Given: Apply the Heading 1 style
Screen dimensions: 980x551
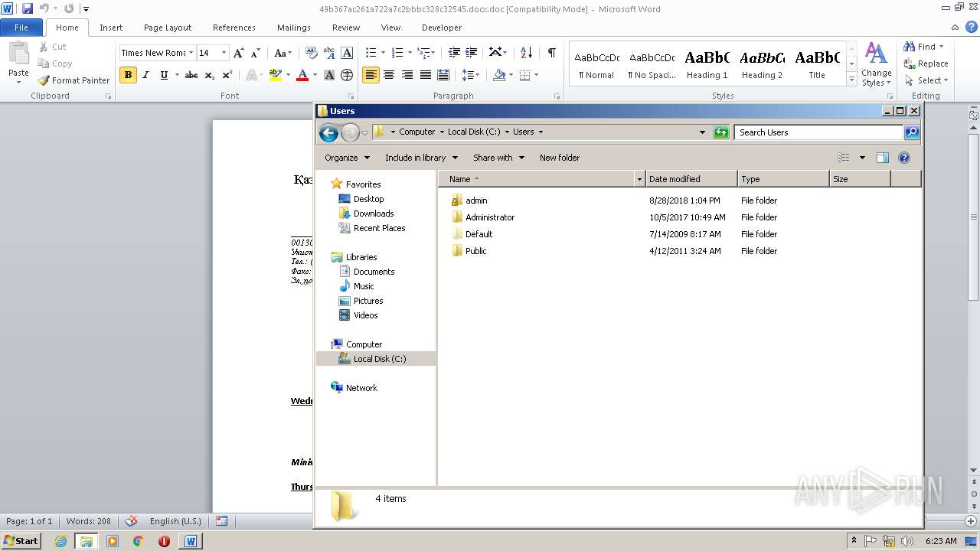Looking at the screenshot, I should (707, 64).
